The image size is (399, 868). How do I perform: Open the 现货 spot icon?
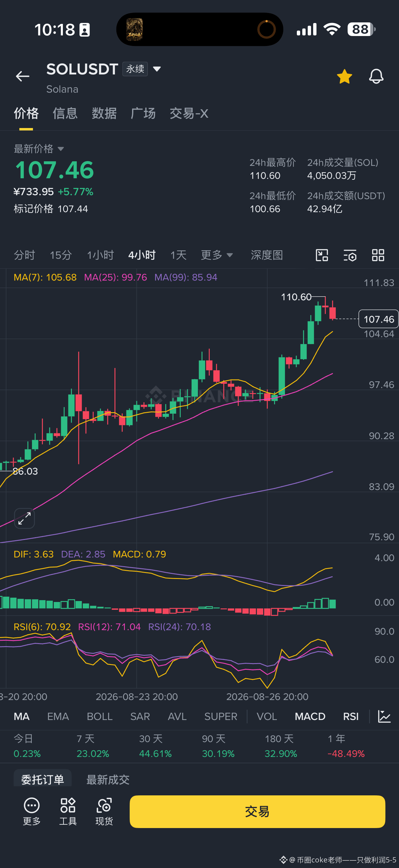pyautogui.click(x=104, y=811)
